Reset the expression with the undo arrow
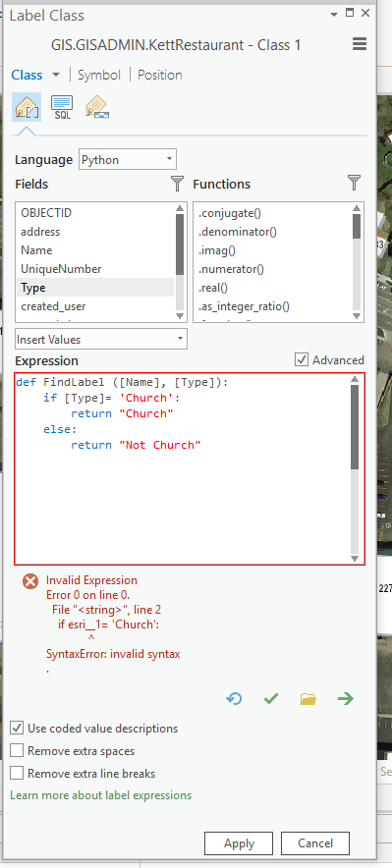 (234, 698)
